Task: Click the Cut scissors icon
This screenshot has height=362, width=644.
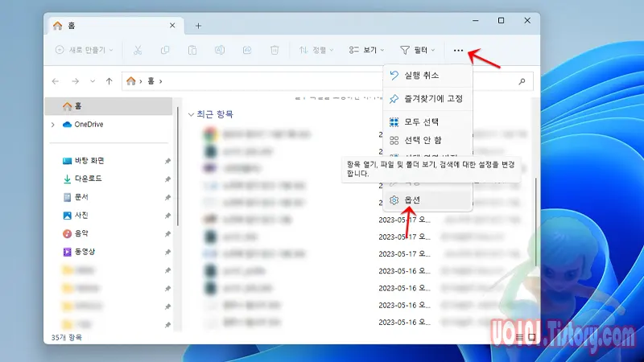Action: click(138, 50)
